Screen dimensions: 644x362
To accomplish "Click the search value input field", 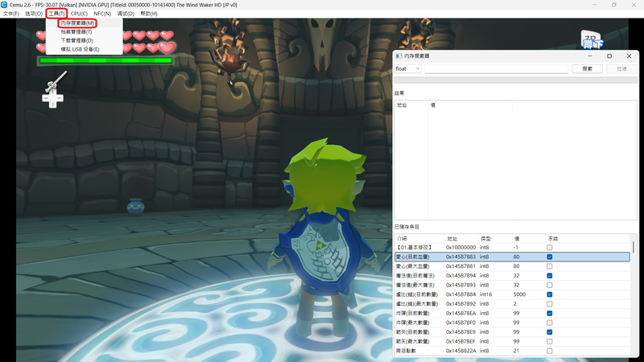I will [496, 68].
